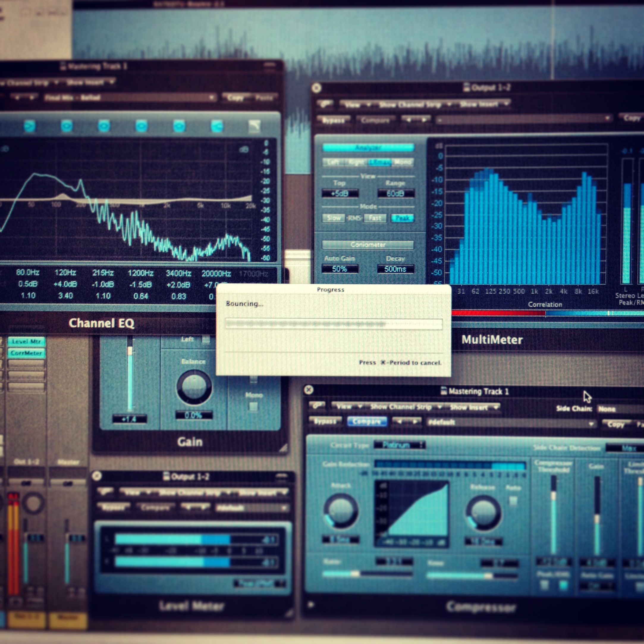Click the Compare button in Compressor
The height and width of the screenshot is (644, 644).
[367, 422]
